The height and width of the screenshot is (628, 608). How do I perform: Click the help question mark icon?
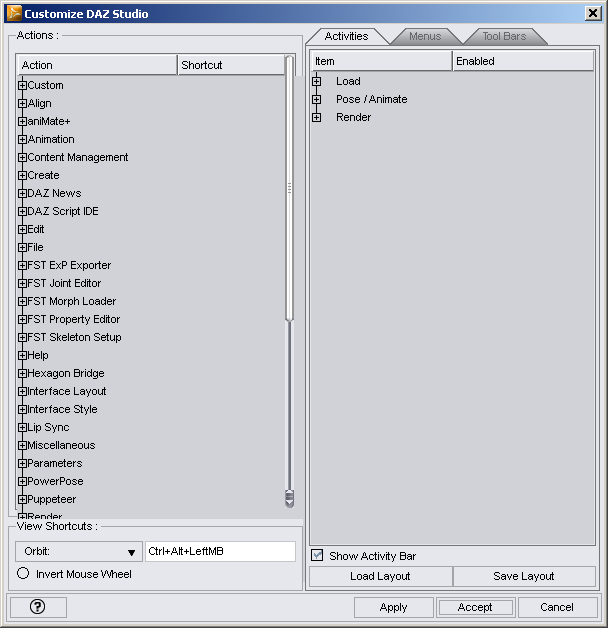(38, 607)
